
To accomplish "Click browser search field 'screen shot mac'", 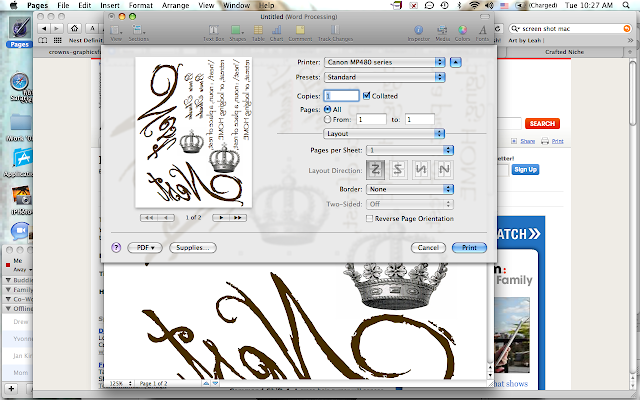I will [570, 29].
